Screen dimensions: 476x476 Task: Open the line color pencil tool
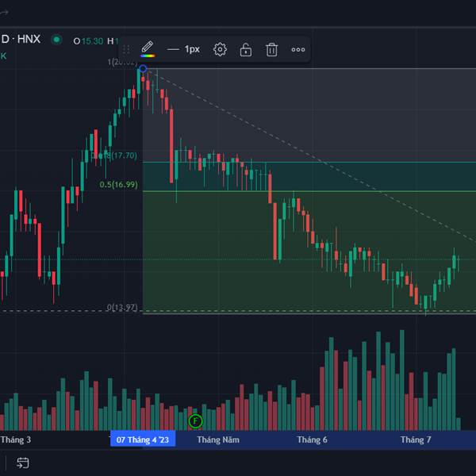click(148, 49)
